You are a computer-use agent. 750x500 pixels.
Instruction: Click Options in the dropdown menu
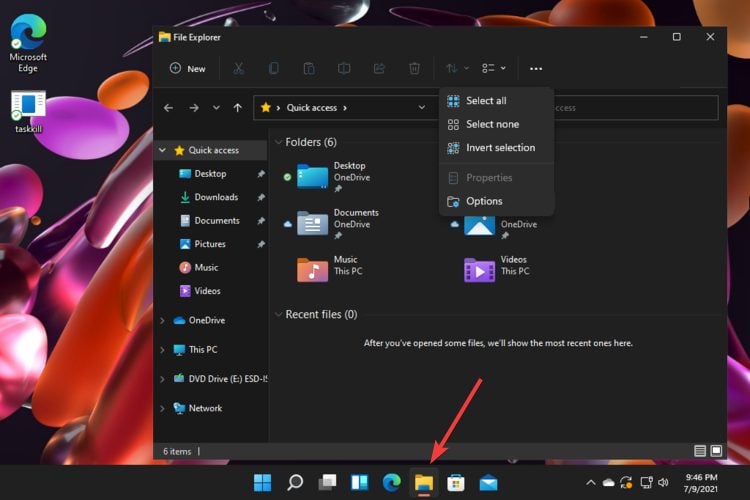click(484, 201)
